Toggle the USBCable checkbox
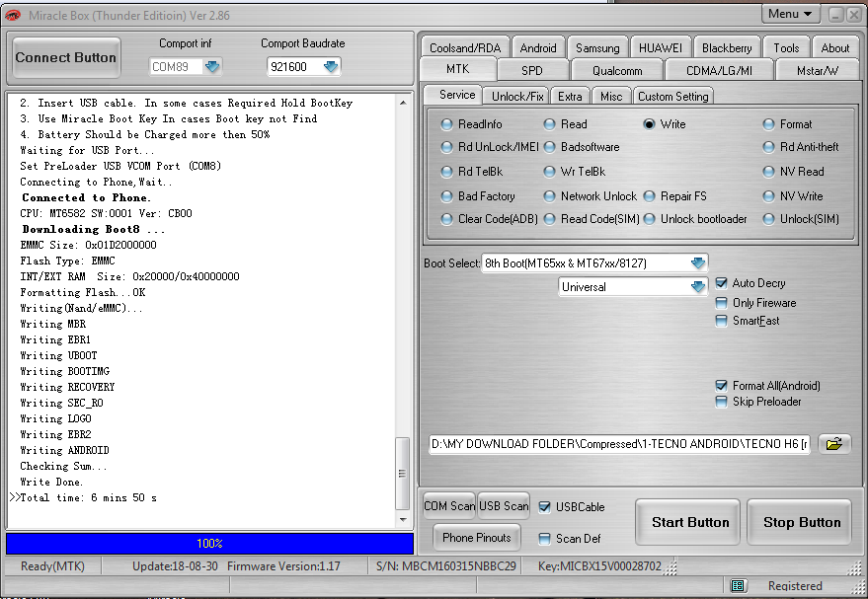This screenshot has height=599, width=868. (x=545, y=507)
